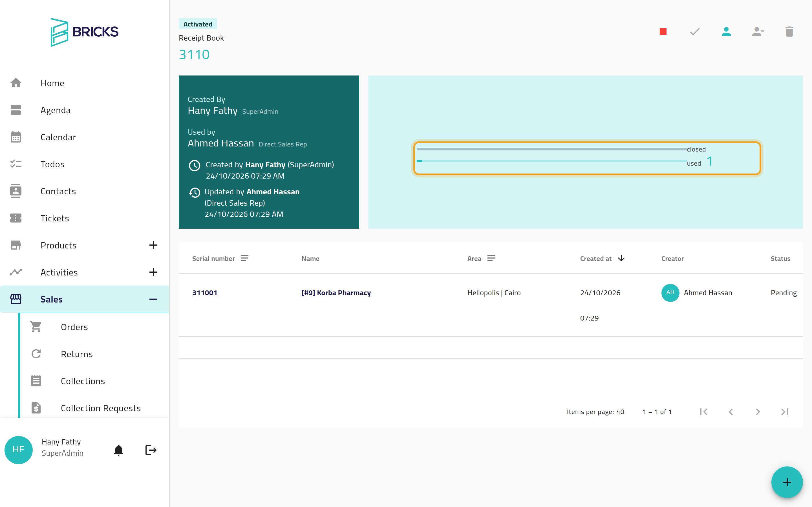Viewport: 812px width, 507px height.
Task: Click the floating add plus button
Action: click(x=787, y=482)
